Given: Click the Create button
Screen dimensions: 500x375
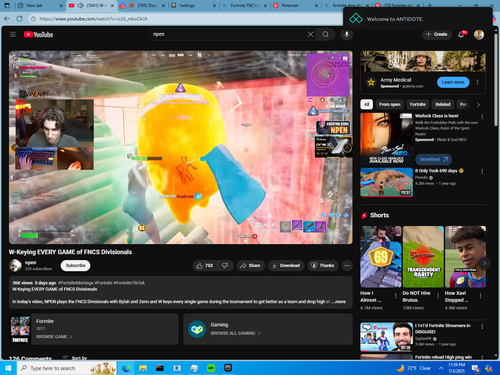Looking at the screenshot, I should click(x=436, y=34).
